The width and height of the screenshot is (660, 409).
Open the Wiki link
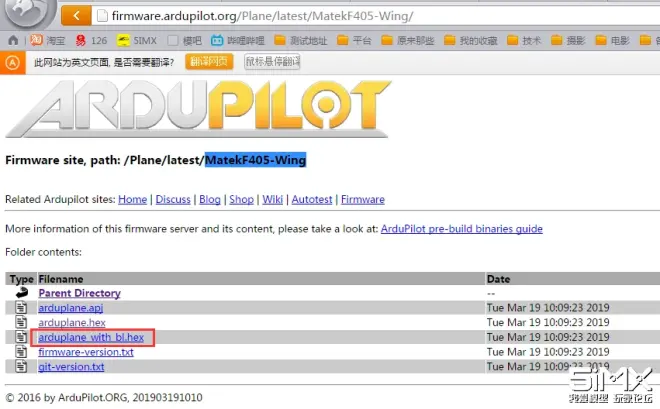click(272, 199)
